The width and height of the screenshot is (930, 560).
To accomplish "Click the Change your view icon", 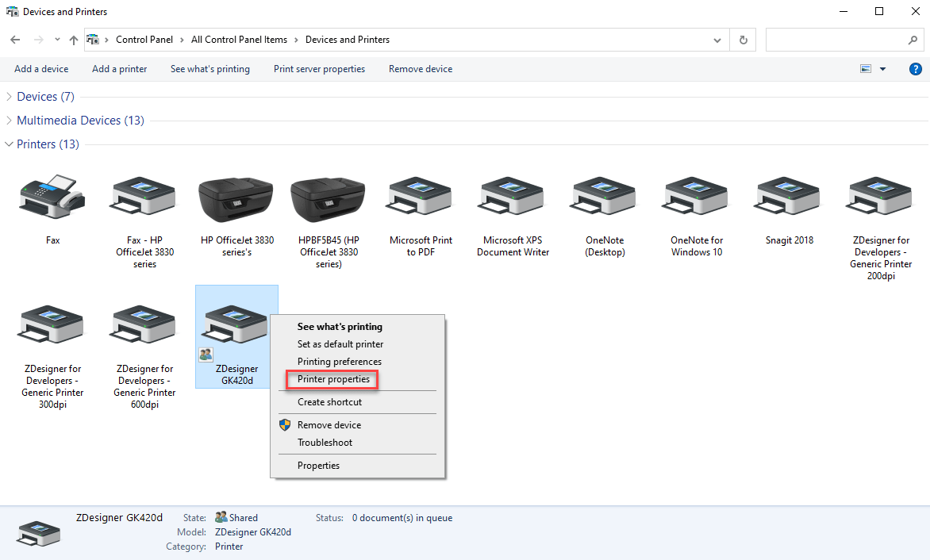I will [866, 69].
